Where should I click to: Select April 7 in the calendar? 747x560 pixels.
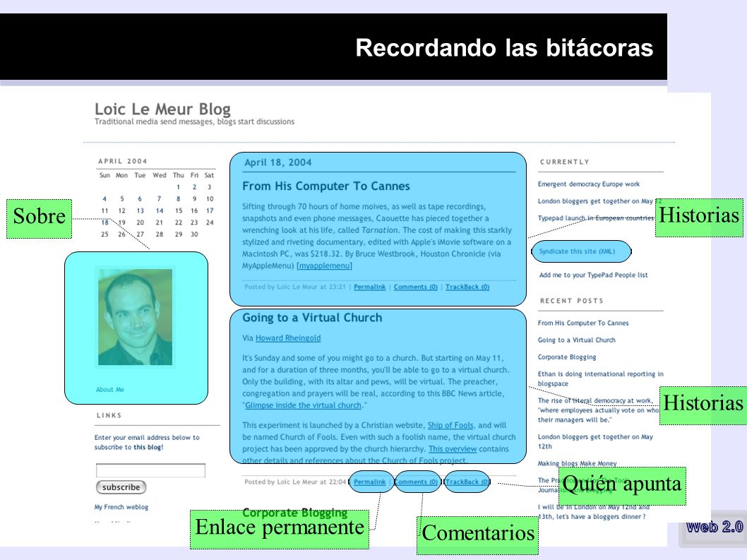coord(159,198)
